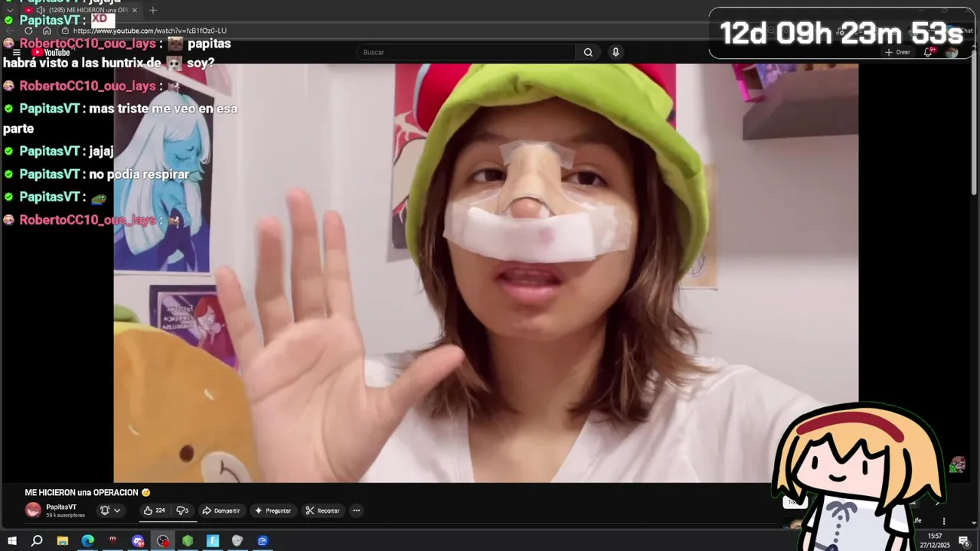The width and height of the screenshot is (980, 551).
Task: Mute tab audio via speaker icon
Action: click(x=41, y=10)
